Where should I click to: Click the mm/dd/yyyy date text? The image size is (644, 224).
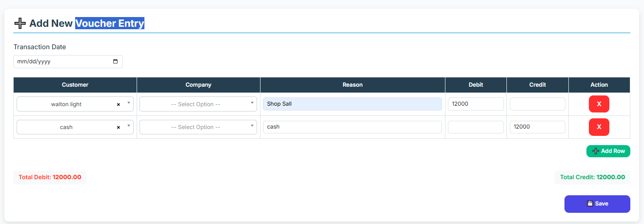point(34,62)
